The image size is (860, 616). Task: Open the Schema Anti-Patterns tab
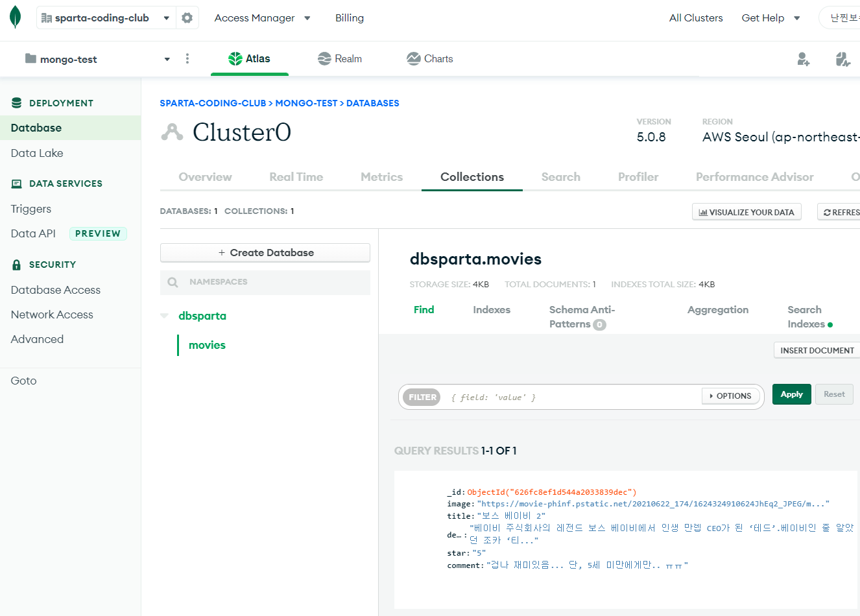pos(582,317)
